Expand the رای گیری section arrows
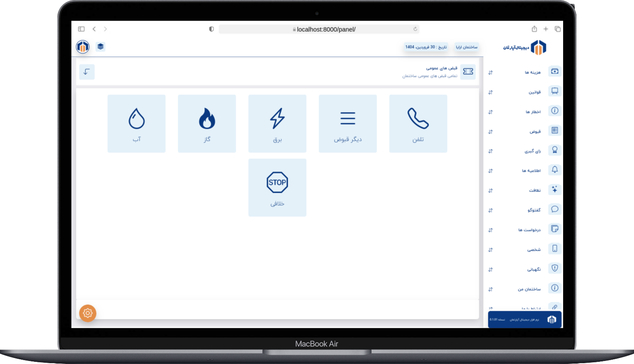This screenshot has height=364, width=634. [491, 151]
